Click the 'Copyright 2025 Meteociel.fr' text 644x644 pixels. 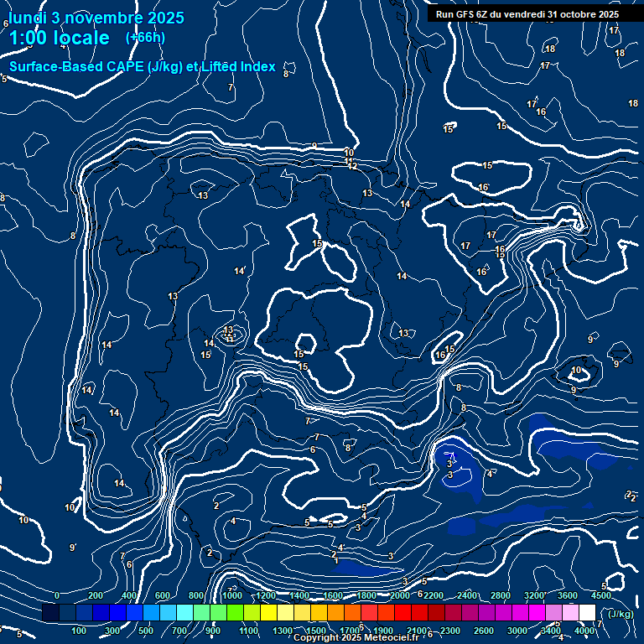click(356, 637)
